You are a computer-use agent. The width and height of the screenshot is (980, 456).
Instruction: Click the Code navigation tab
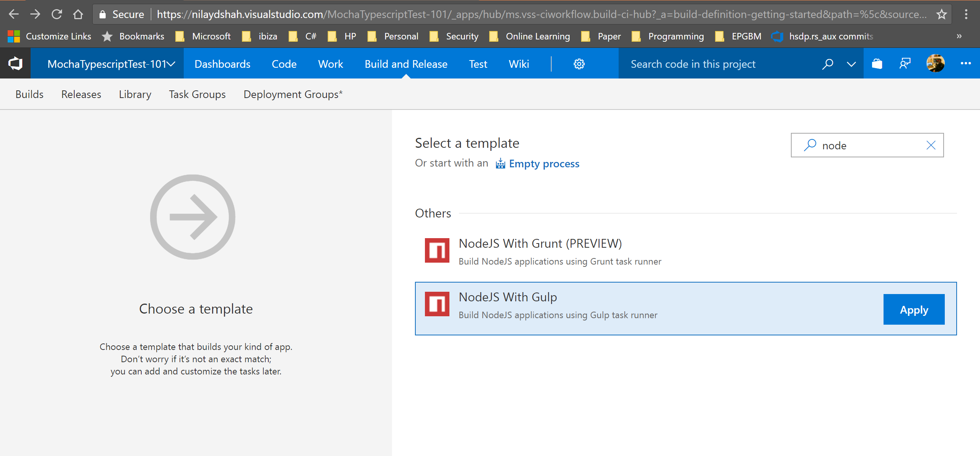coord(284,64)
